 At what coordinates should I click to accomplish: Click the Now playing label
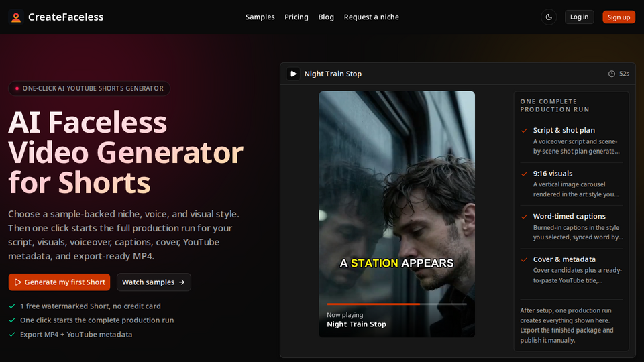345,315
